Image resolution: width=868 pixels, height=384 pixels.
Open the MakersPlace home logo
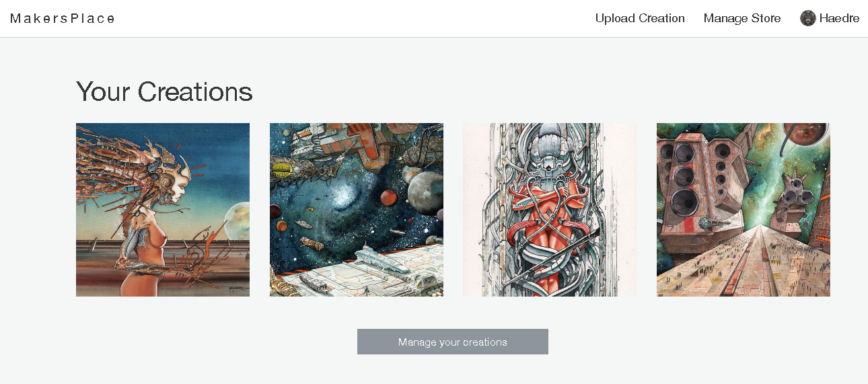(x=63, y=19)
